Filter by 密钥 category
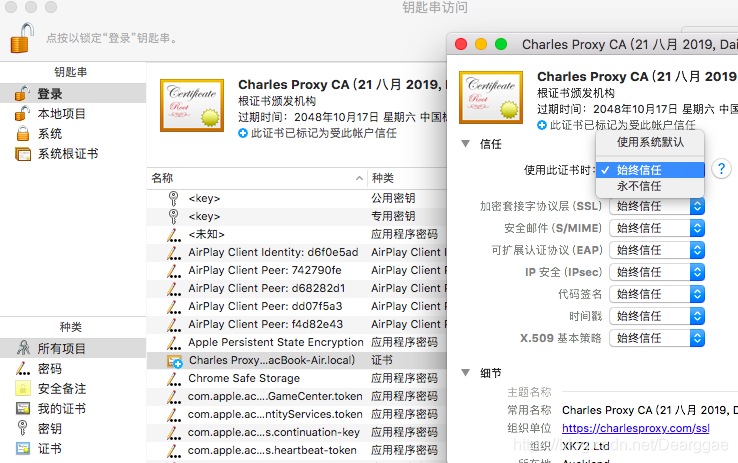The image size is (738, 463). click(x=73, y=429)
